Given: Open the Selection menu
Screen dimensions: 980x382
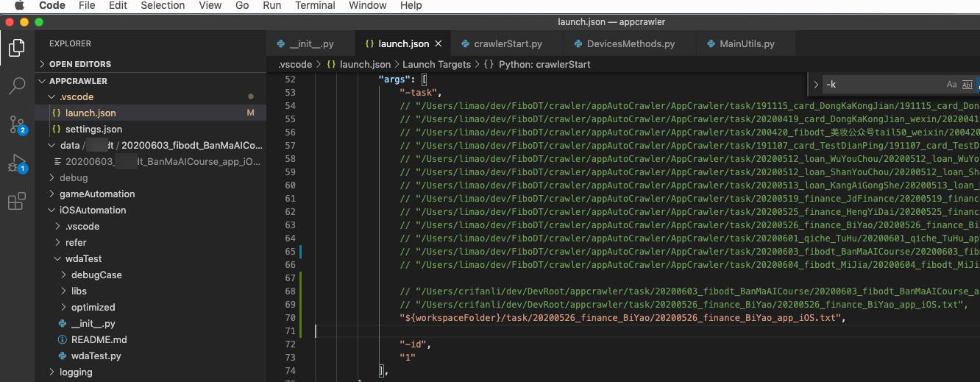Looking at the screenshot, I should coord(163,5).
